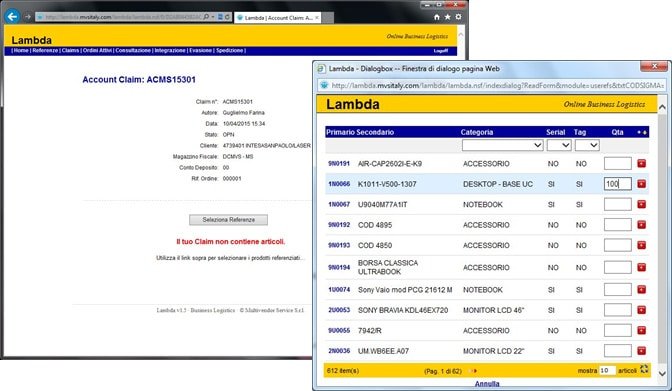The width and height of the screenshot is (672, 391).
Task: Open the Integrazione menu item
Action: pyautogui.click(x=170, y=51)
